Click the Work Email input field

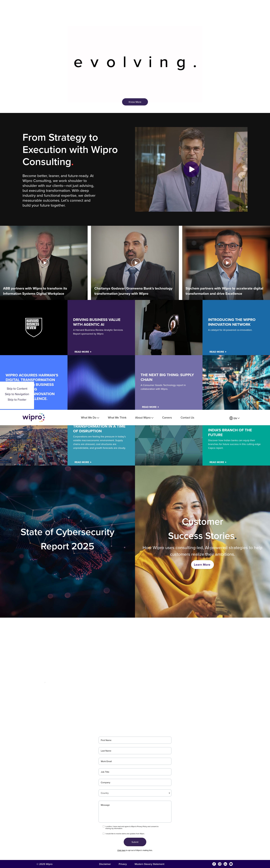tap(135, 761)
